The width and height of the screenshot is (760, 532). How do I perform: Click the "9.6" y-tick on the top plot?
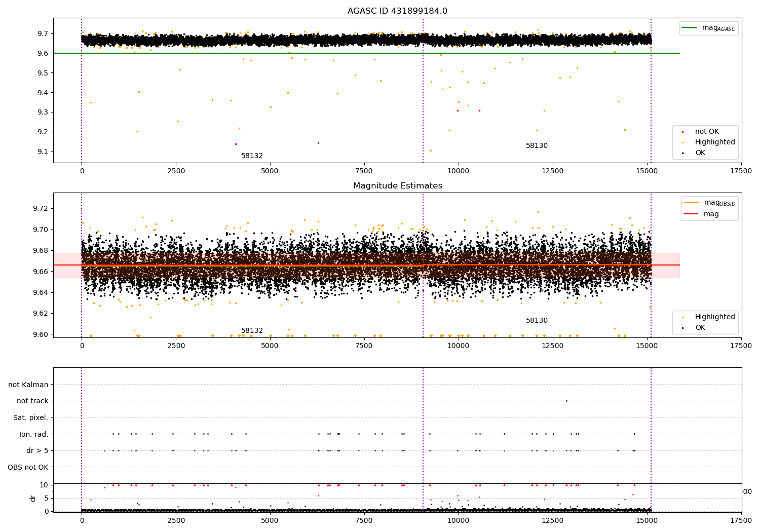pyautogui.click(x=43, y=53)
